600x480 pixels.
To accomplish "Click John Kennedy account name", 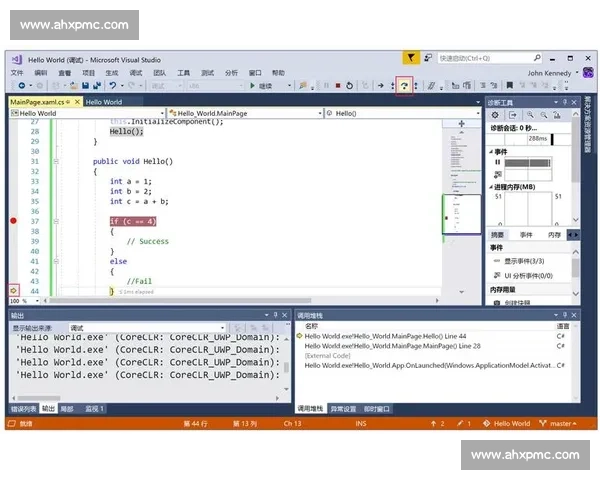I will 549,73.
